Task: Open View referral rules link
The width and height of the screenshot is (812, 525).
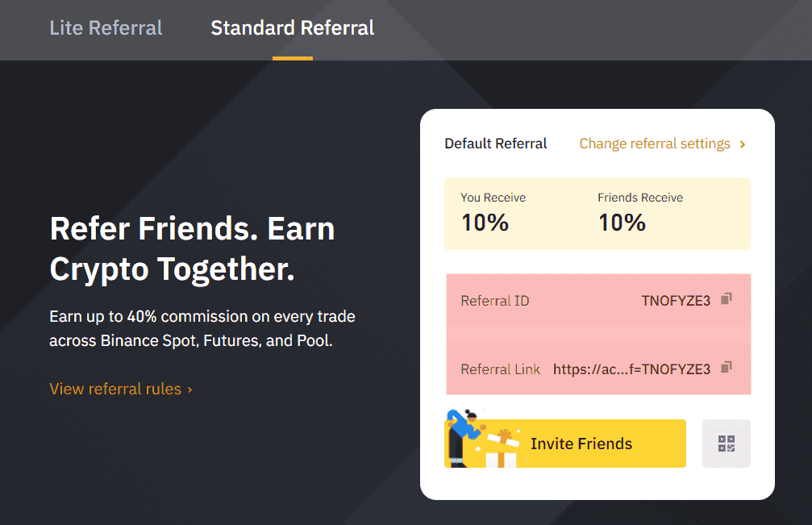Action: coord(115,389)
